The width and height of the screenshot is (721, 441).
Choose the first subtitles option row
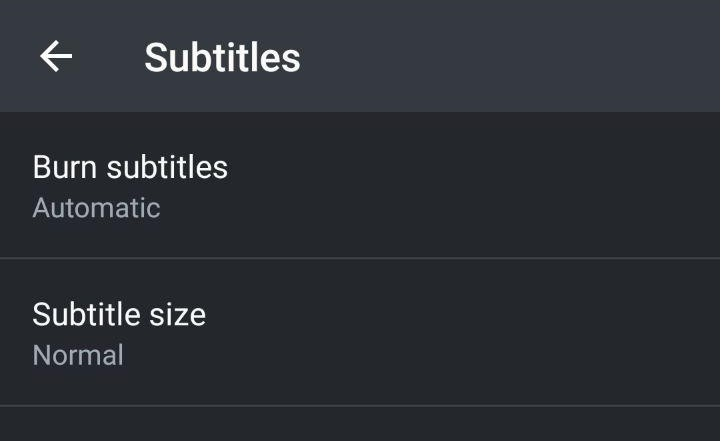(x=360, y=186)
